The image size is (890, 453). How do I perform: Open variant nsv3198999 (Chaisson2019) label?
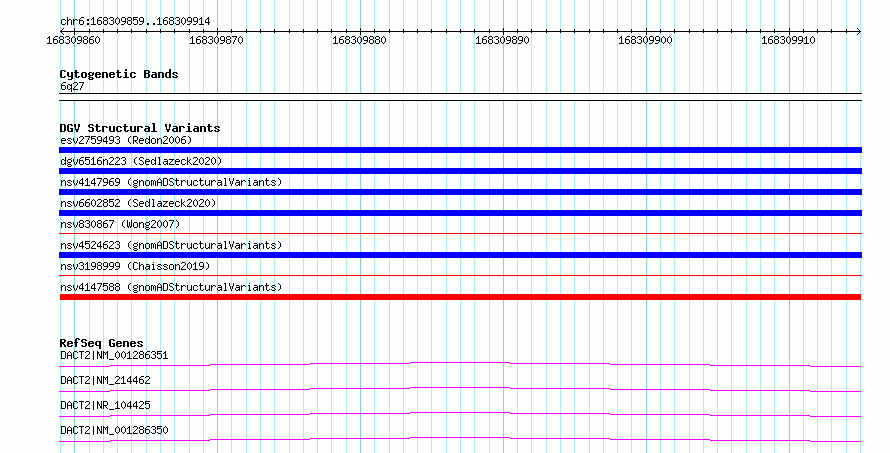135,266
